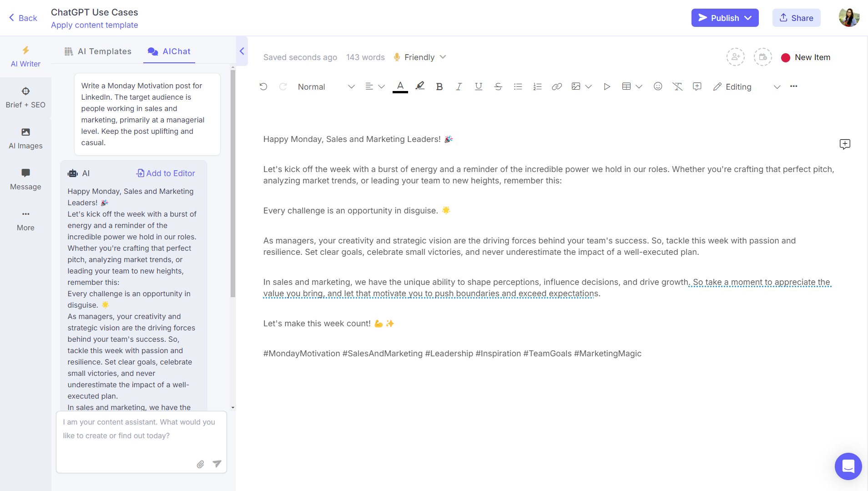Open Apply content template
The image size is (868, 491).
pos(94,25)
